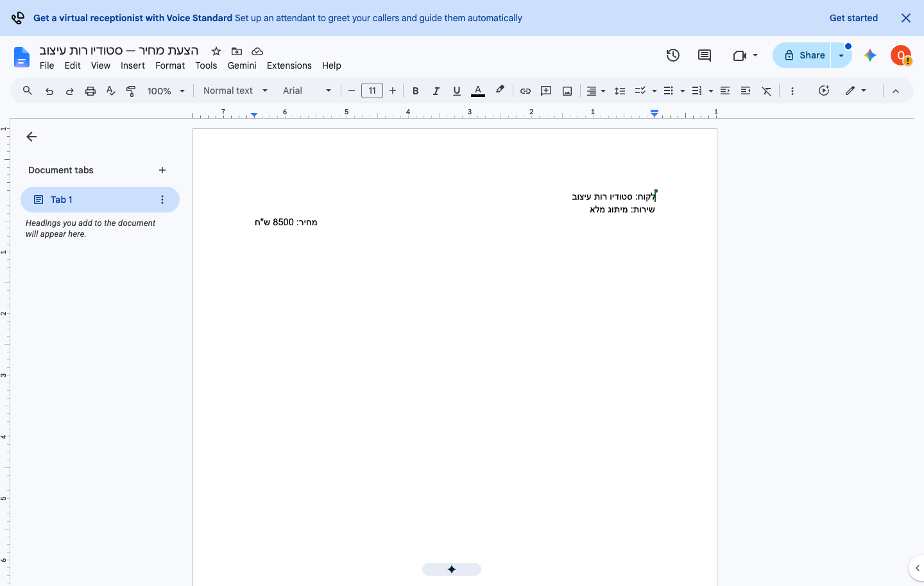The width and height of the screenshot is (924, 586).
Task: Toggle italic formatting
Action: click(x=436, y=91)
